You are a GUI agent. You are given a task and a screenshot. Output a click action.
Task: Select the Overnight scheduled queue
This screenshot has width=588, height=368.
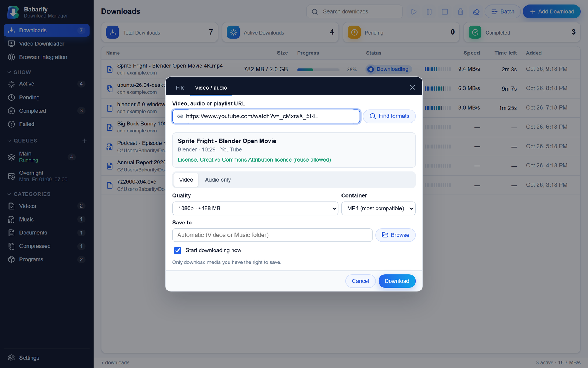[x=47, y=176]
